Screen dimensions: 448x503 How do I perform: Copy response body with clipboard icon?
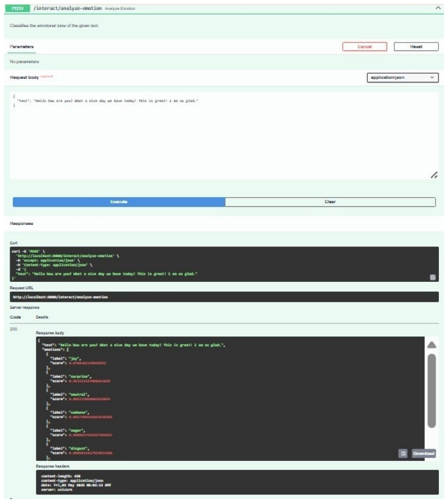click(x=403, y=453)
